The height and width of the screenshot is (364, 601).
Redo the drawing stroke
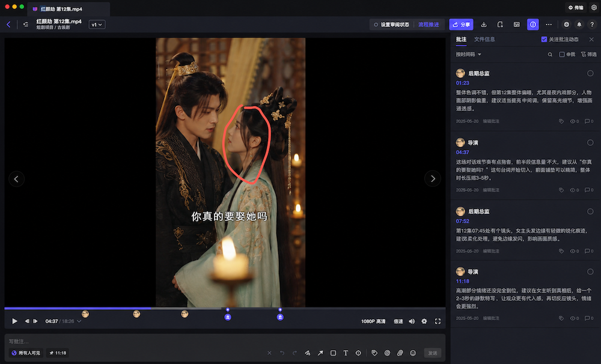tap(294, 353)
